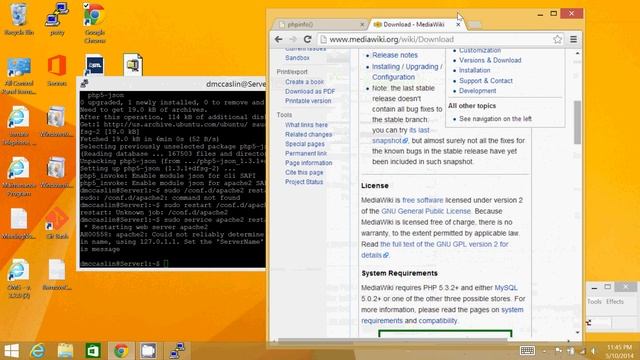The image size is (640, 360).
Task: Click Create a book in sidebar
Action: coord(304,82)
